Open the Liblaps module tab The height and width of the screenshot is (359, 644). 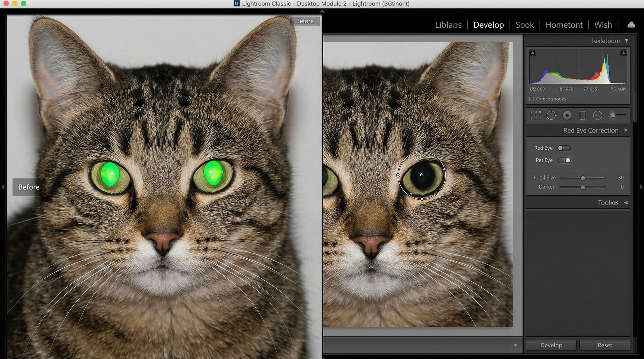click(448, 25)
